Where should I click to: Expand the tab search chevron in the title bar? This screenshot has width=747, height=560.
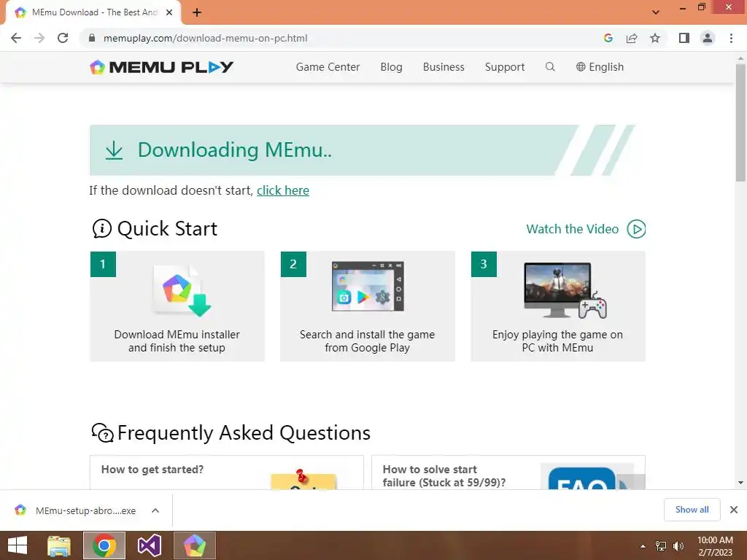(x=656, y=12)
